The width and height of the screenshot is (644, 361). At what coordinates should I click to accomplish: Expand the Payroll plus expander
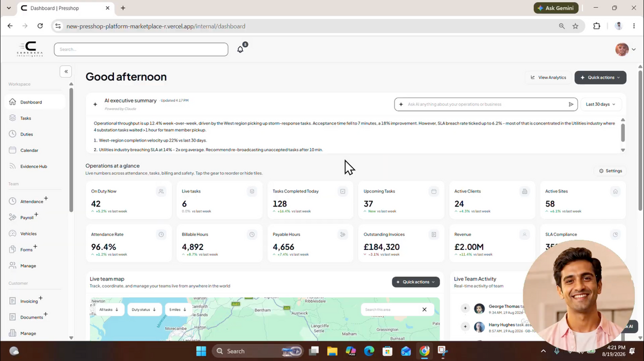pyautogui.click(x=36, y=215)
